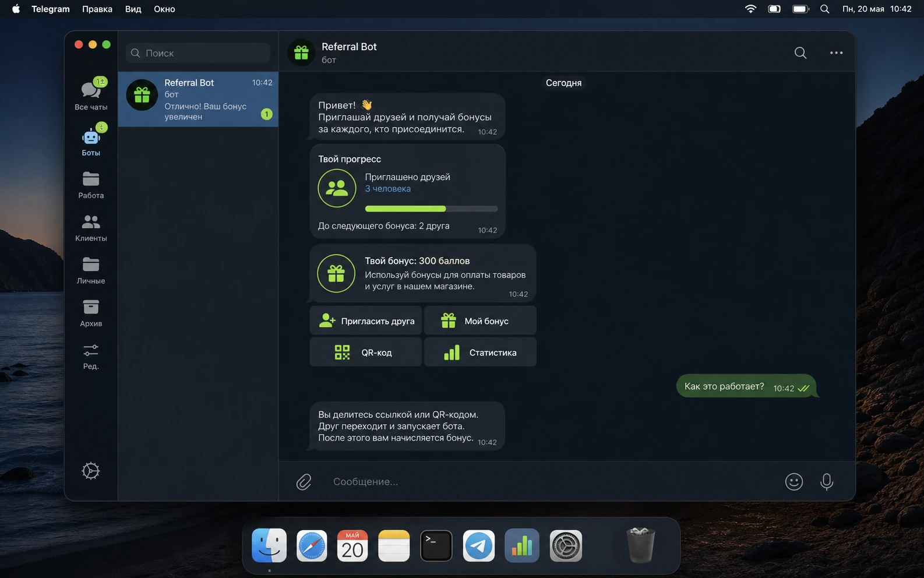
Task: Launch Terminal from the Dock
Action: pyautogui.click(x=436, y=546)
